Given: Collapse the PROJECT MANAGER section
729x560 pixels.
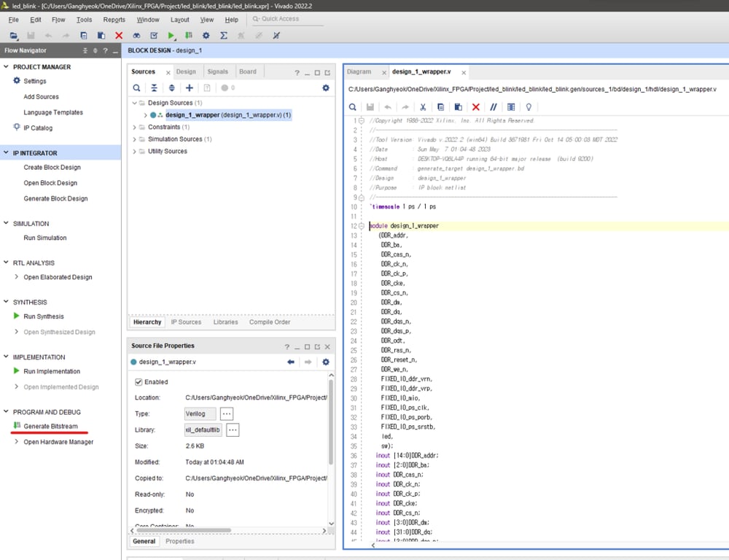Looking at the screenshot, I should coord(6,67).
